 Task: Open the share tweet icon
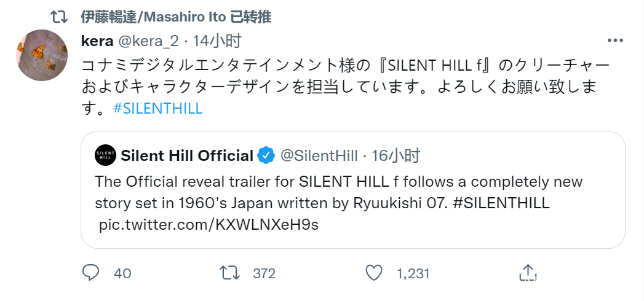click(527, 273)
